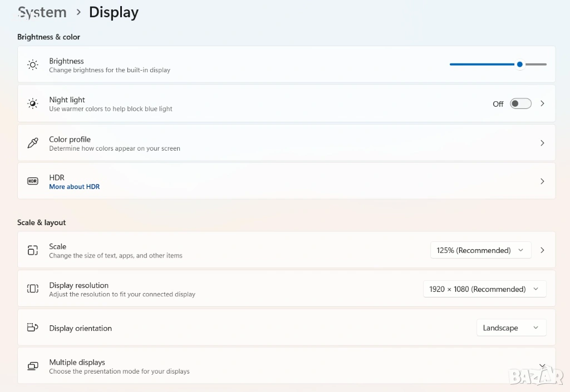Go back to System in breadcrumb
Viewport: 570px width, 392px height.
point(42,12)
